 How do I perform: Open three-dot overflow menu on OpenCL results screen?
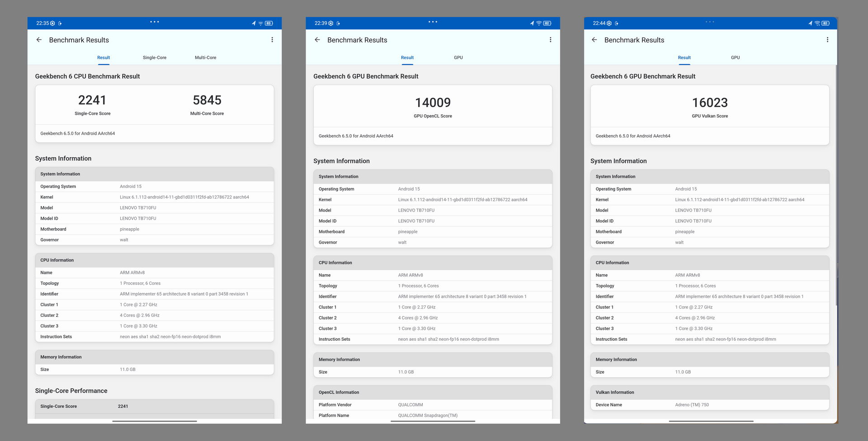(x=550, y=40)
